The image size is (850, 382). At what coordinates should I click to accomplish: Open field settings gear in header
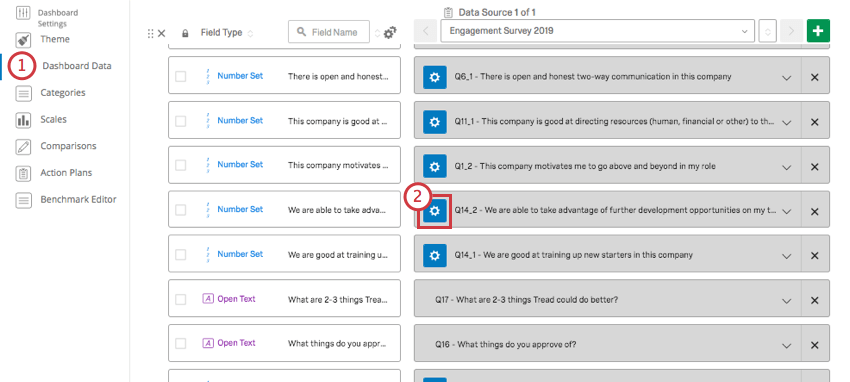(x=390, y=33)
